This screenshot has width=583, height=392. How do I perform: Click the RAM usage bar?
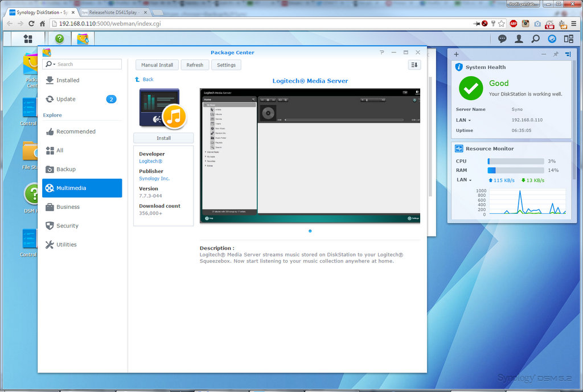pyautogui.click(x=516, y=170)
